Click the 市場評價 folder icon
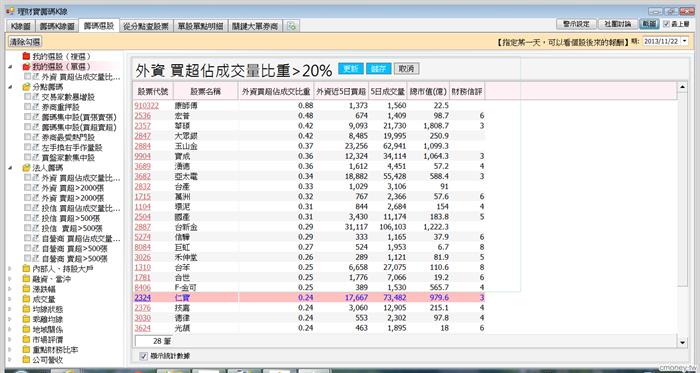This screenshot has height=373, width=700. [x=26, y=340]
